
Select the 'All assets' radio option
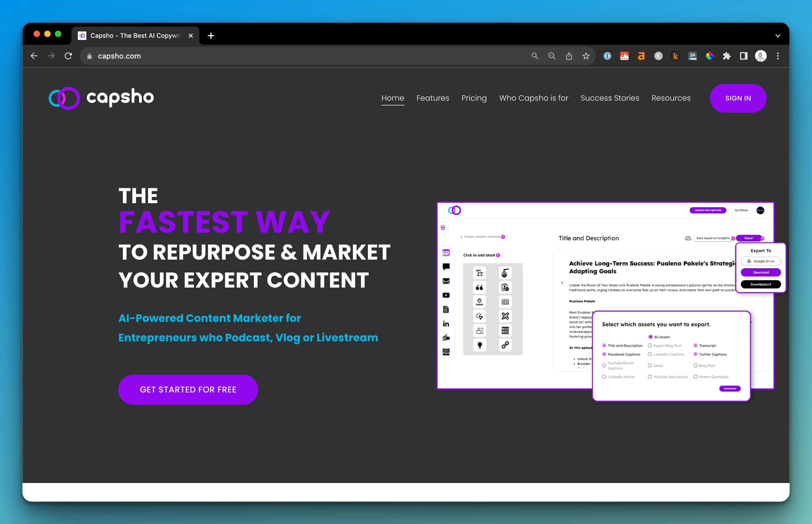pos(659,337)
